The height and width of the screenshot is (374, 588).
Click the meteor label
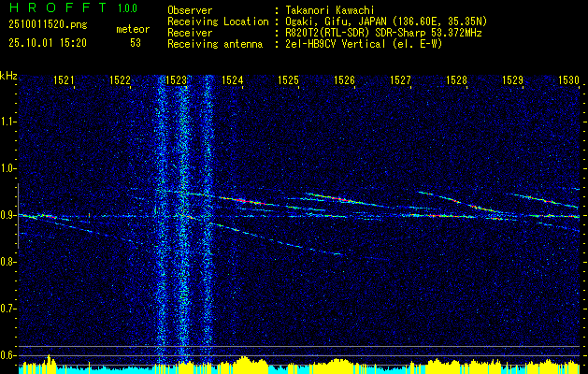(133, 29)
